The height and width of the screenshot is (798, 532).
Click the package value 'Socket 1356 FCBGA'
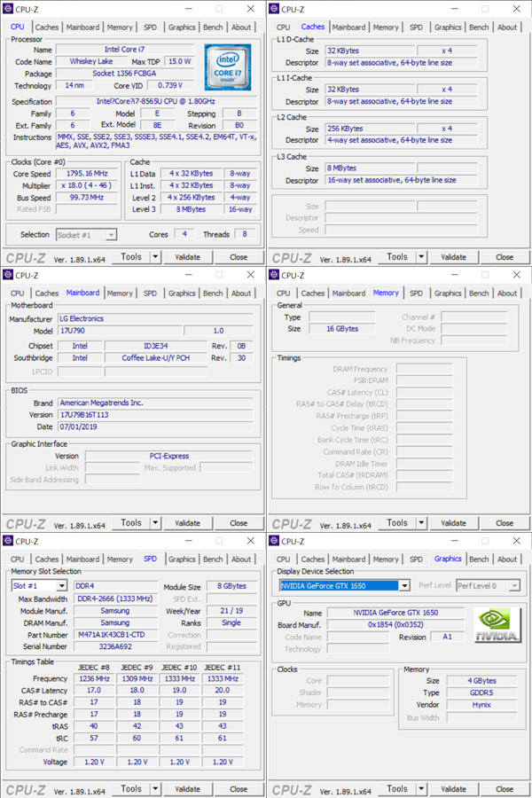(x=125, y=74)
